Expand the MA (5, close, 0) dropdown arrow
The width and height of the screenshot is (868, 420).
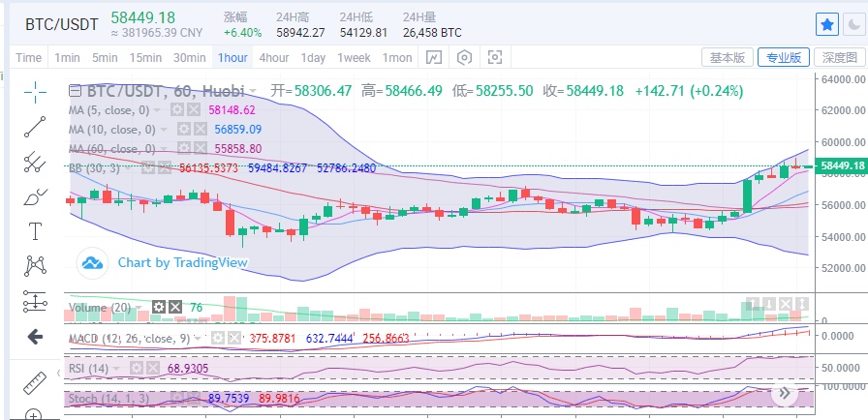(162, 110)
